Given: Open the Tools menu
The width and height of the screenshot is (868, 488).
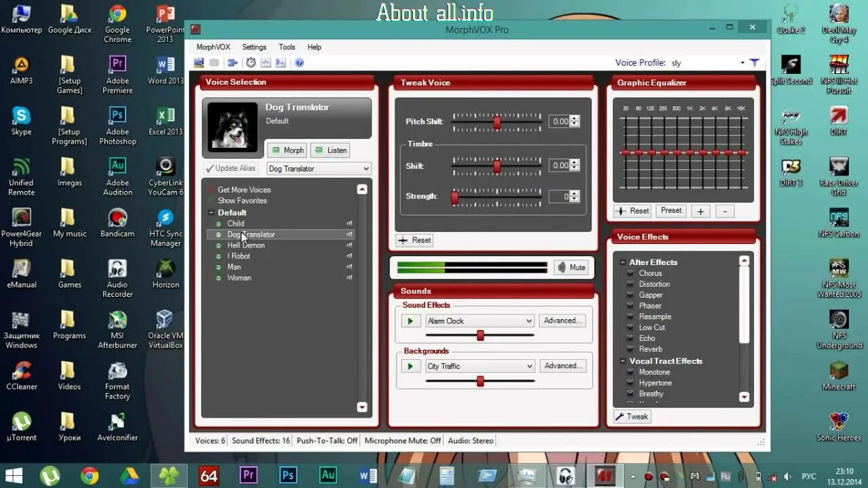Looking at the screenshot, I should [287, 47].
